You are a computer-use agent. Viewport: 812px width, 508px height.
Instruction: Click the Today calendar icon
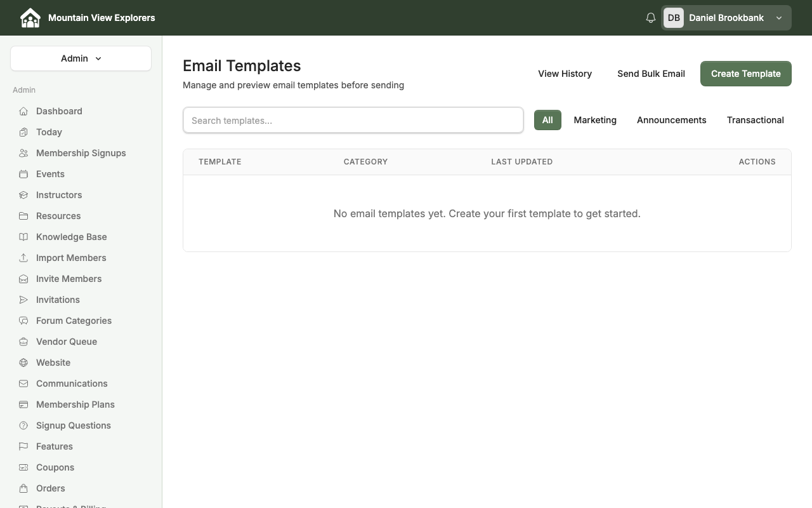click(23, 132)
